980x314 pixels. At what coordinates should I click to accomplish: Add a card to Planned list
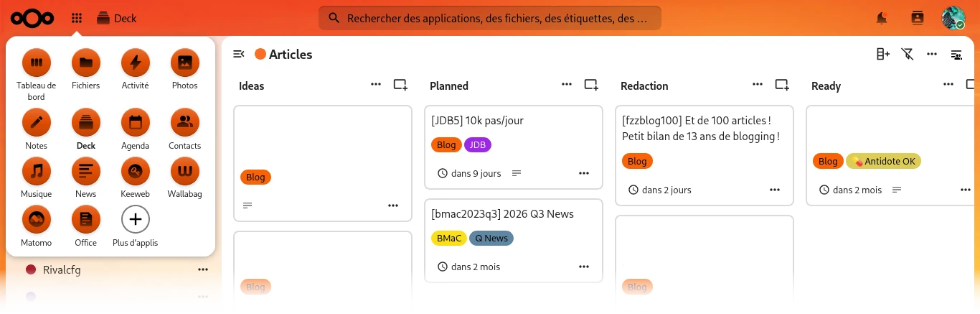click(x=591, y=85)
